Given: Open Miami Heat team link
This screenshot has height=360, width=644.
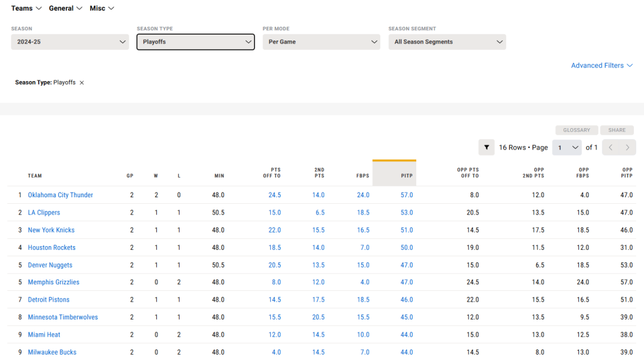Looking at the screenshot, I should click(44, 334).
